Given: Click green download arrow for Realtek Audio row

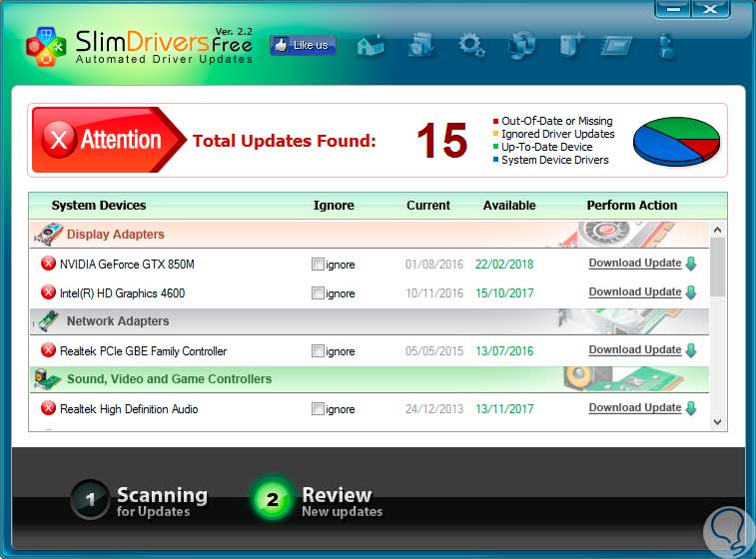Looking at the screenshot, I should pyautogui.click(x=691, y=408).
